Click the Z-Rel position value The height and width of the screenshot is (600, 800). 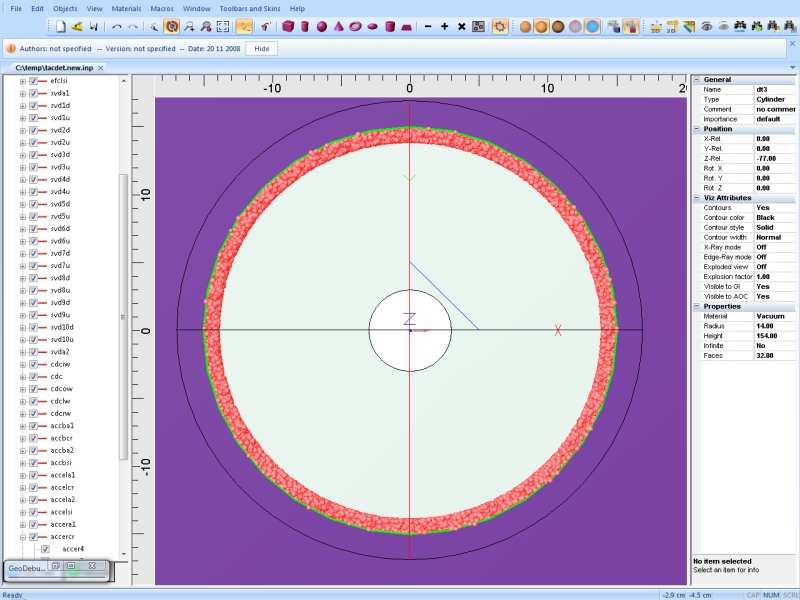pyautogui.click(x=774, y=159)
